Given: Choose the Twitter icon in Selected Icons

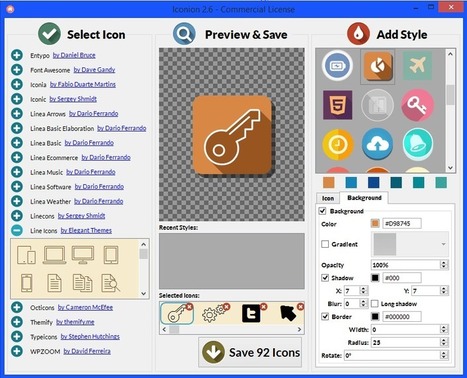Looking at the screenshot, I should [x=251, y=314].
